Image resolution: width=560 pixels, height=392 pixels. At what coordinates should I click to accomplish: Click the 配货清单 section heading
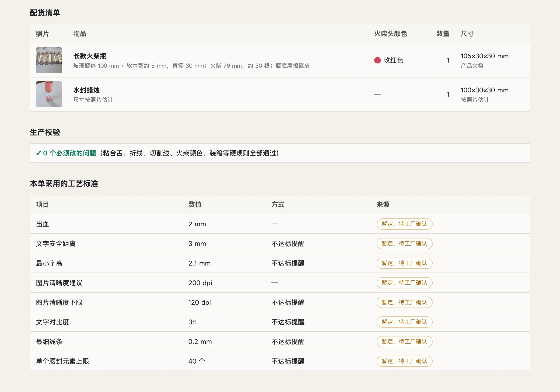(45, 13)
